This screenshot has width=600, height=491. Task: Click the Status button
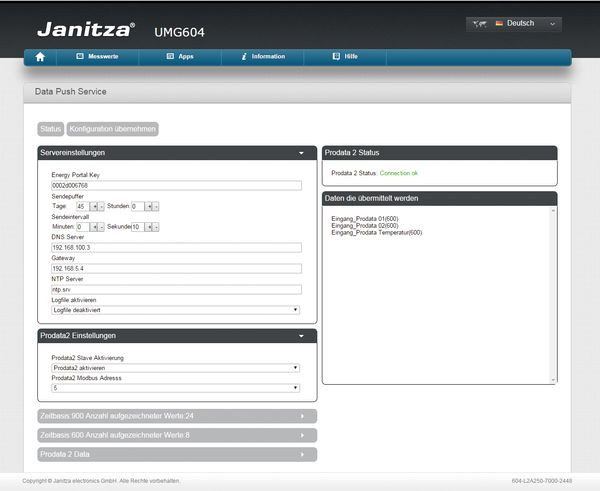pyautogui.click(x=51, y=129)
